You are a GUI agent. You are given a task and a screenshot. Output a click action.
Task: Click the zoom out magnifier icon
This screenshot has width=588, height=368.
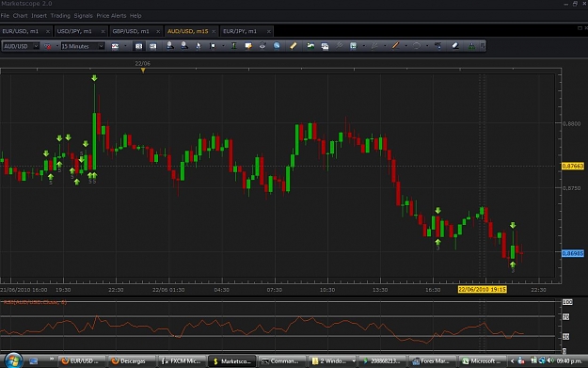point(184,46)
